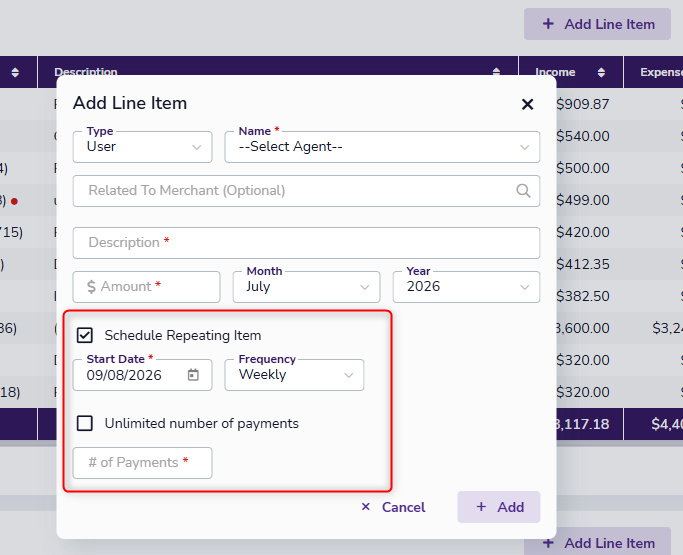This screenshot has width=683, height=555.
Task: Open the Start Date calendar picker icon
Action: coord(193,375)
